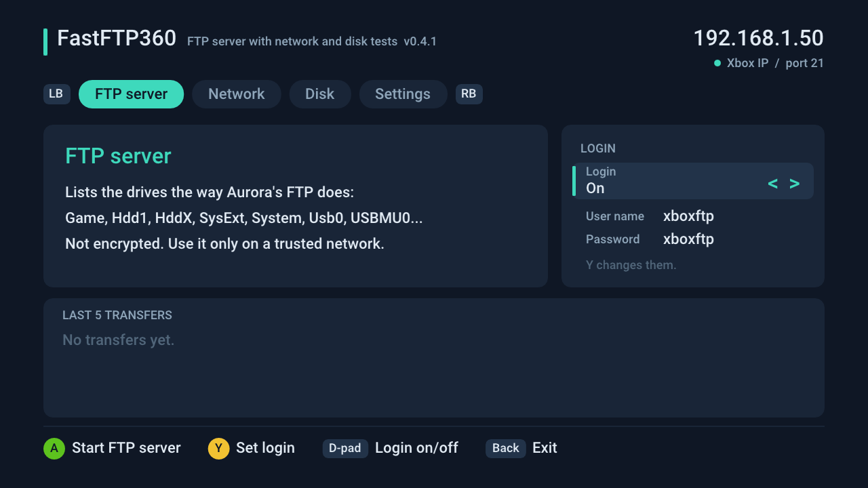
Task: Open the Disk tab
Action: tap(320, 94)
